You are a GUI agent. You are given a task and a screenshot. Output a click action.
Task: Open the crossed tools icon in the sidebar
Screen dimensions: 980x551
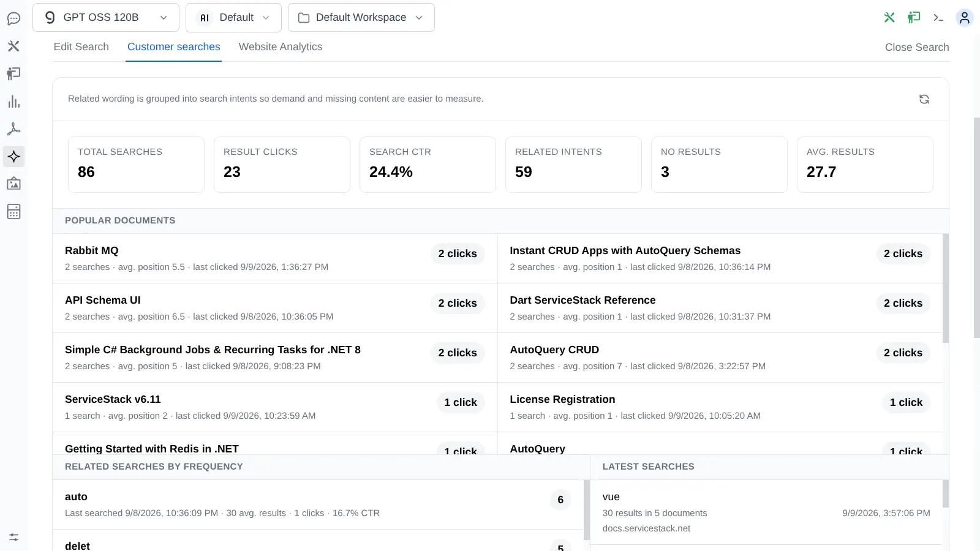tap(13, 46)
